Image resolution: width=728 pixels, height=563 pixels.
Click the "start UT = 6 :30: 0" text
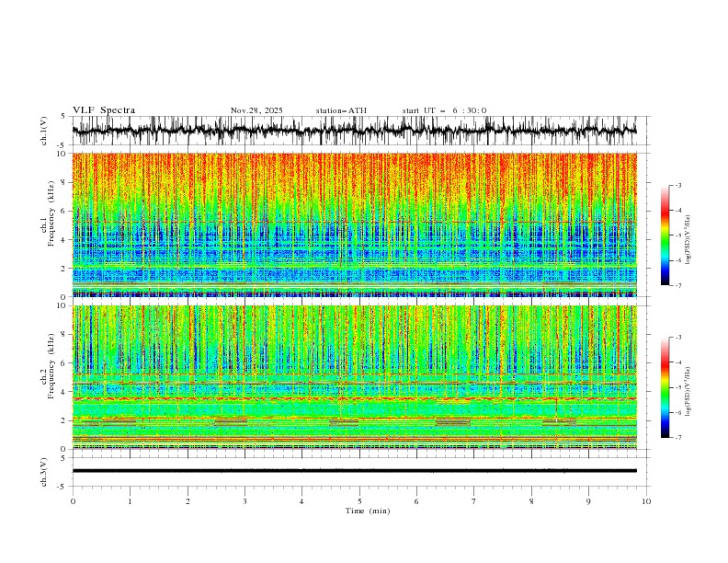click(x=444, y=110)
